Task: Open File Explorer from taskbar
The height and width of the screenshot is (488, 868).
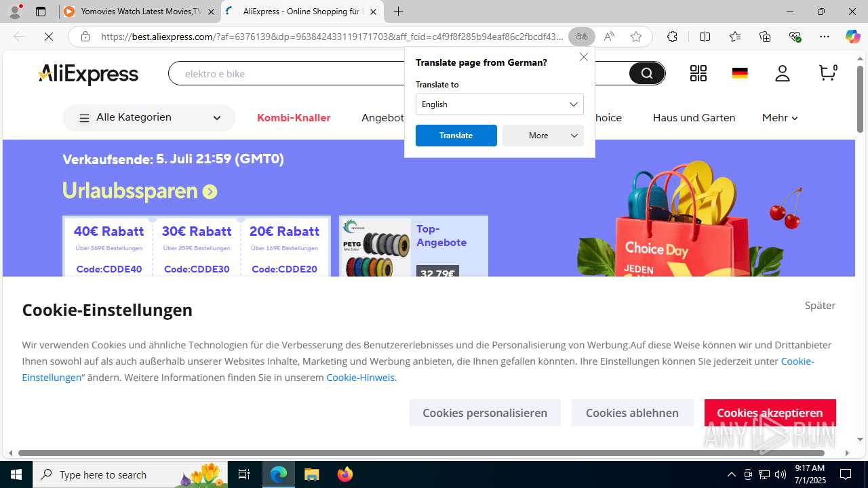Action: [x=311, y=474]
